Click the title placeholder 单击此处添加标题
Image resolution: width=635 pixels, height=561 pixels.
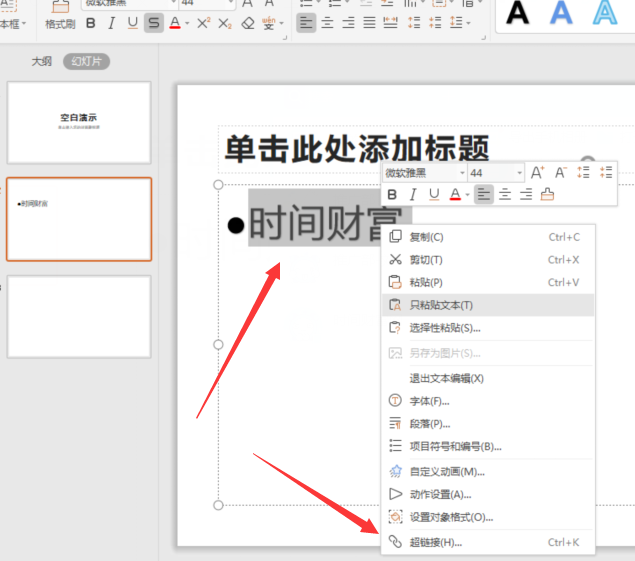tap(357, 150)
